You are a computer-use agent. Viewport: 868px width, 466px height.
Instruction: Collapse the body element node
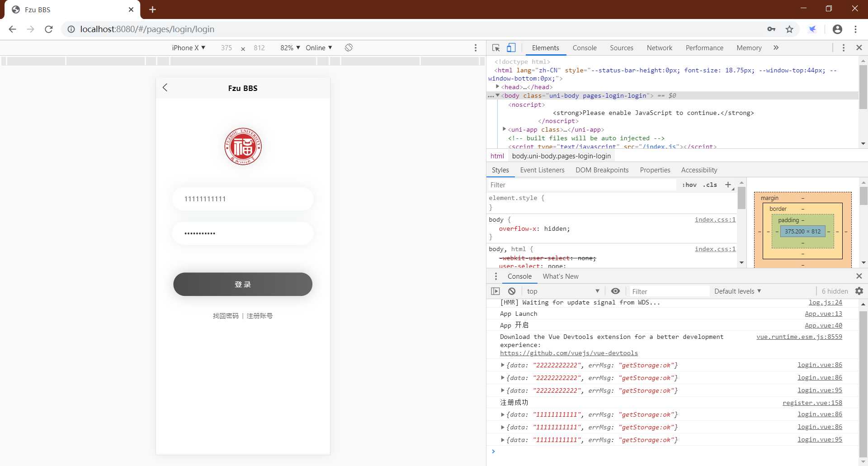pyautogui.click(x=497, y=95)
